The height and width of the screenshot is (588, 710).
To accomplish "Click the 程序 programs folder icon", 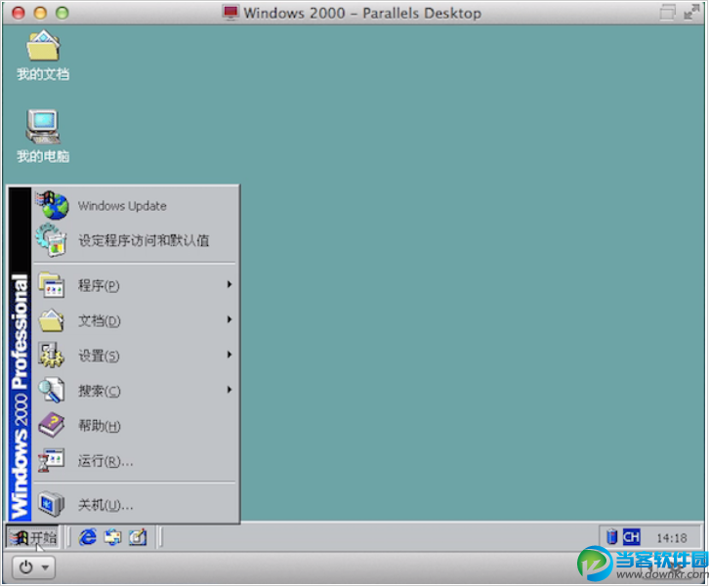I will pos(52,285).
